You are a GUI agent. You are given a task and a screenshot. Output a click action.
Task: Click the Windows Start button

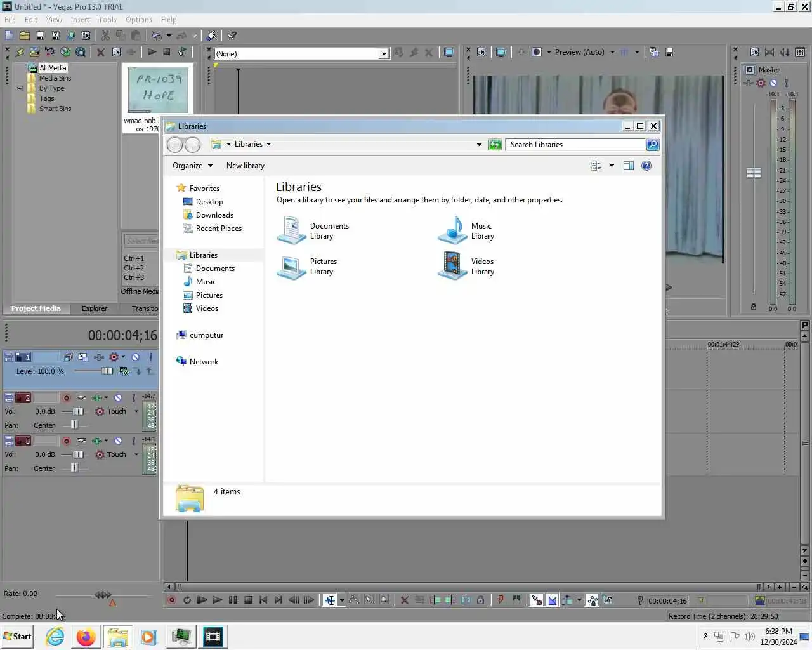click(x=17, y=636)
